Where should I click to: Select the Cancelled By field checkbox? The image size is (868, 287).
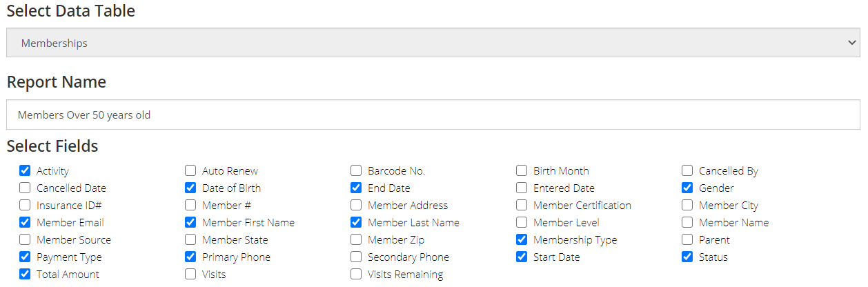[687, 170]
